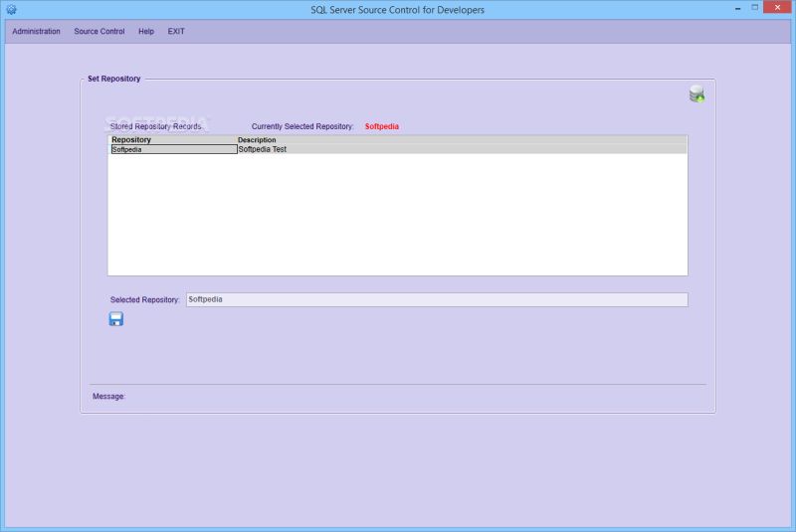796x532 pixels.
Task: Minimize the application window
Action: (737, 8)
